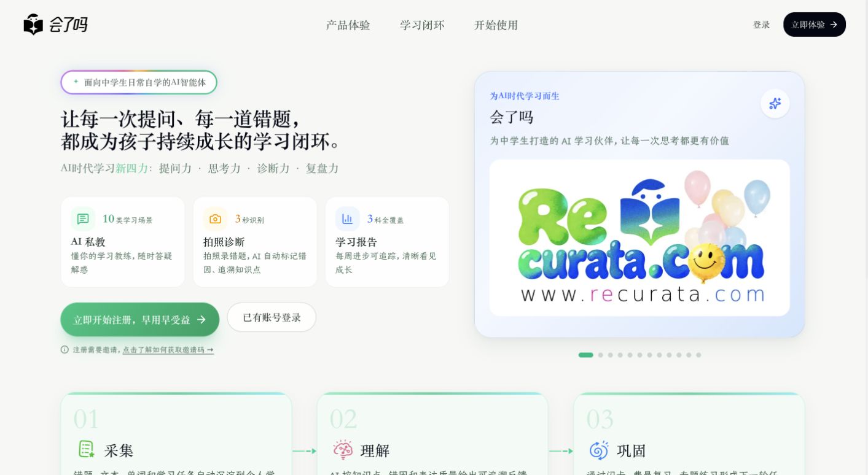The image size is (868, 475).
Task: Select the first active carousel dot
Action: [x=585, y=355]
